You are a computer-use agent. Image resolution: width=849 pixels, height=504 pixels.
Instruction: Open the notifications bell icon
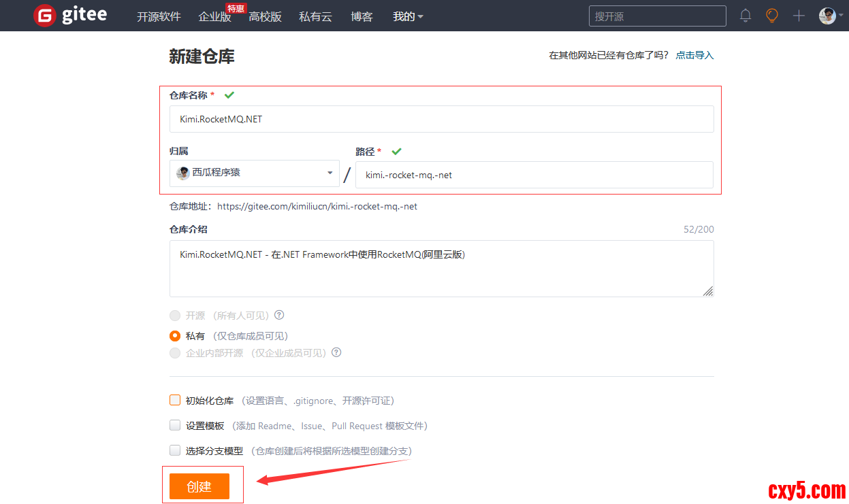(746, 16)
